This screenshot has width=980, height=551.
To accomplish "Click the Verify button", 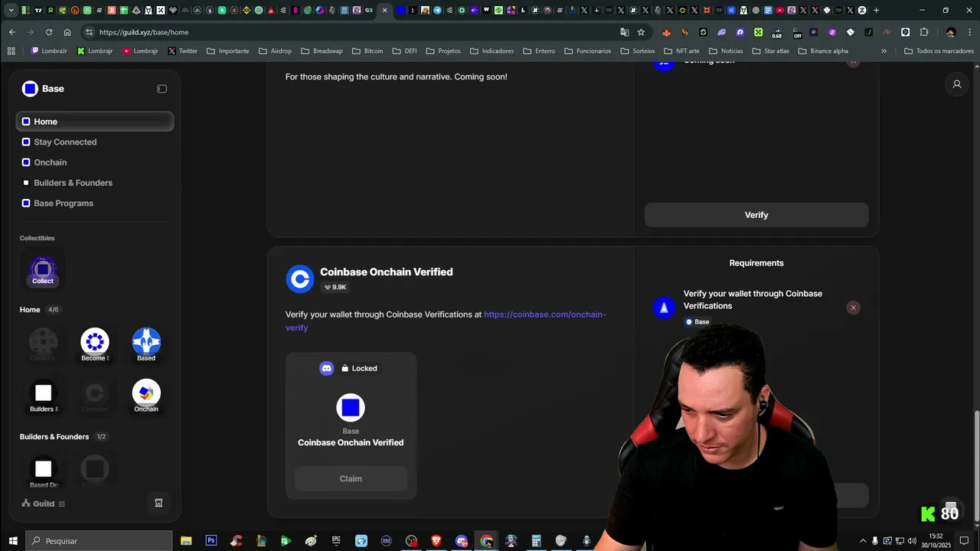I will click(756, 215).
